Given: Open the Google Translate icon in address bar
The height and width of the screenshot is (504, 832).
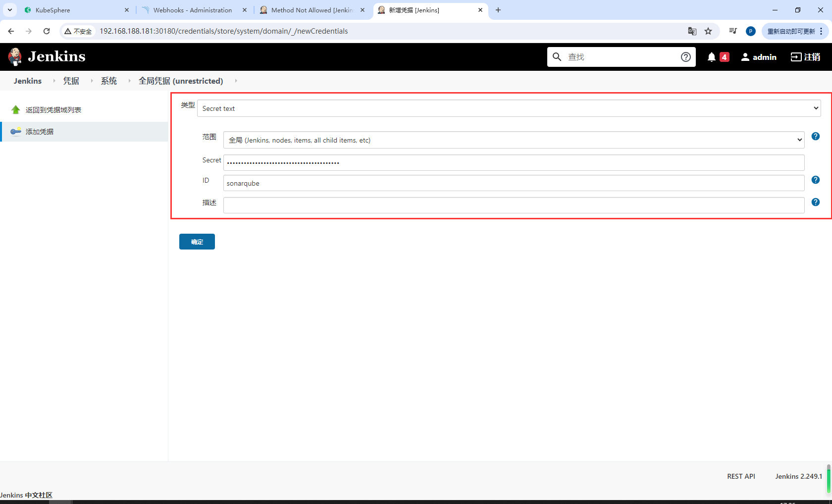Looking at the screenshot, I should coord(692,31).
